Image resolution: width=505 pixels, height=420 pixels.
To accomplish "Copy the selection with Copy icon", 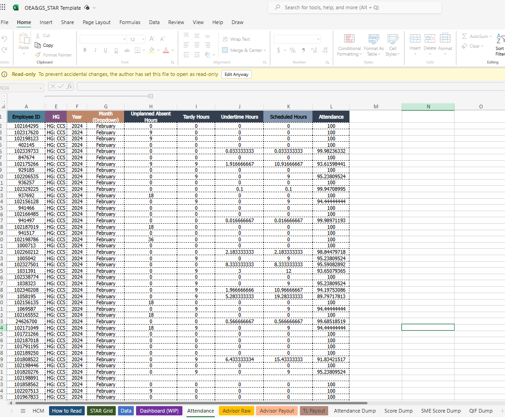I will coord(38,45).
